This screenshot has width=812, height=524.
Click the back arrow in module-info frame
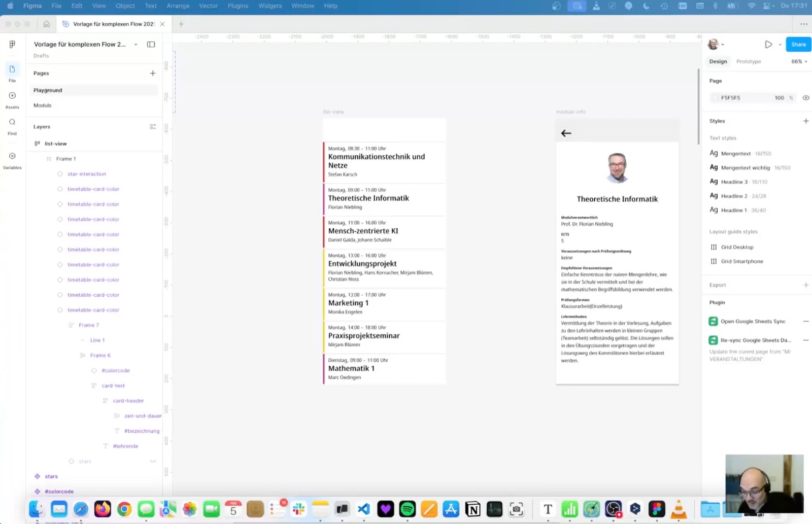point(566,133)
